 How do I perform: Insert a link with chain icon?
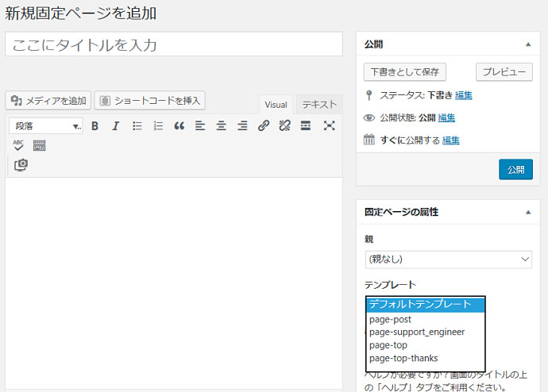click(264, 125)
